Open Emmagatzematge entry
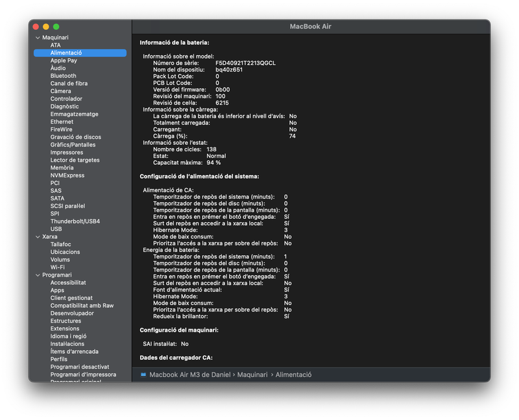The height and width of the screenshot is (420, 519). click(x=74, y=114)
